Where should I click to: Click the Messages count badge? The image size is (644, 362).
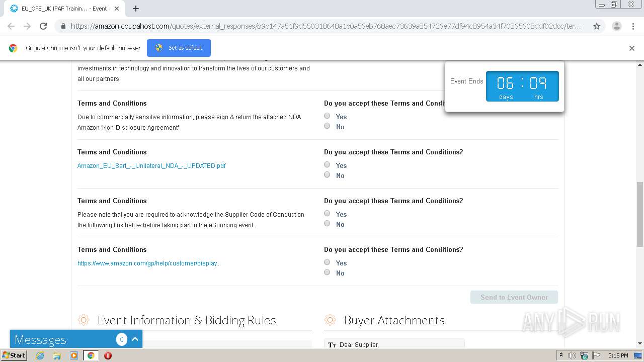tap(121, 339)
